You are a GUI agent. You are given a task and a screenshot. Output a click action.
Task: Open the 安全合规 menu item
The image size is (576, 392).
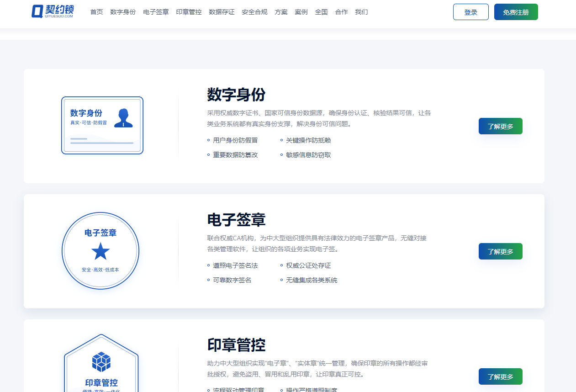(x=254, y=12)
